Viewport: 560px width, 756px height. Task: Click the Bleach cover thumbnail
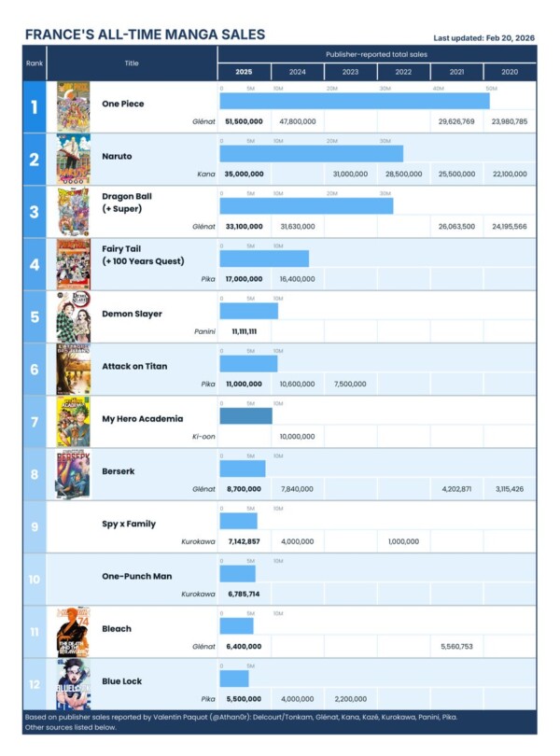pyautogui.click(x=73, y=632)
